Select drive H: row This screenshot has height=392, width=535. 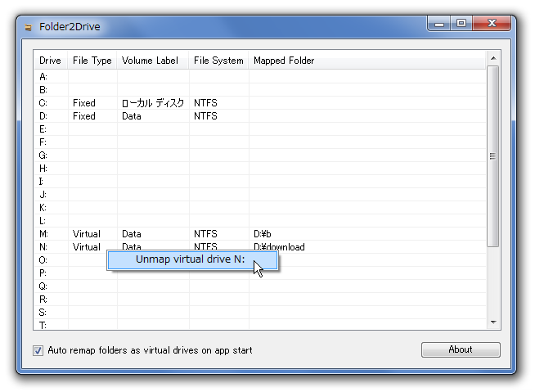[260, 169]
